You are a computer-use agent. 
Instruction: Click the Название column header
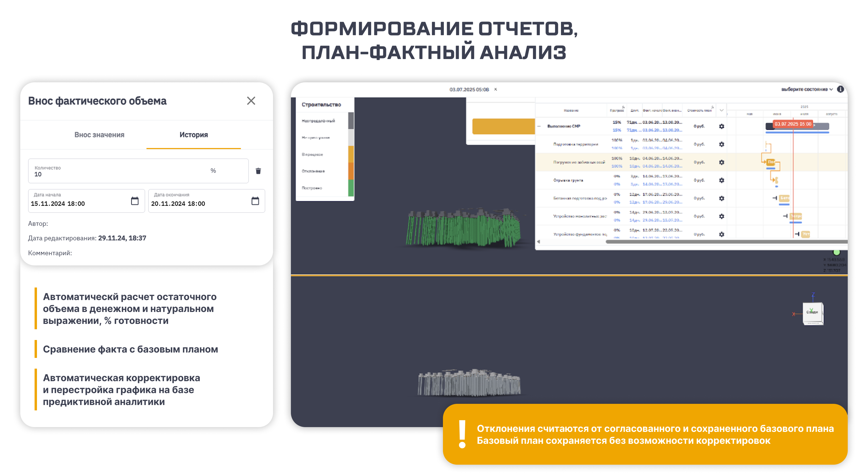571,111
